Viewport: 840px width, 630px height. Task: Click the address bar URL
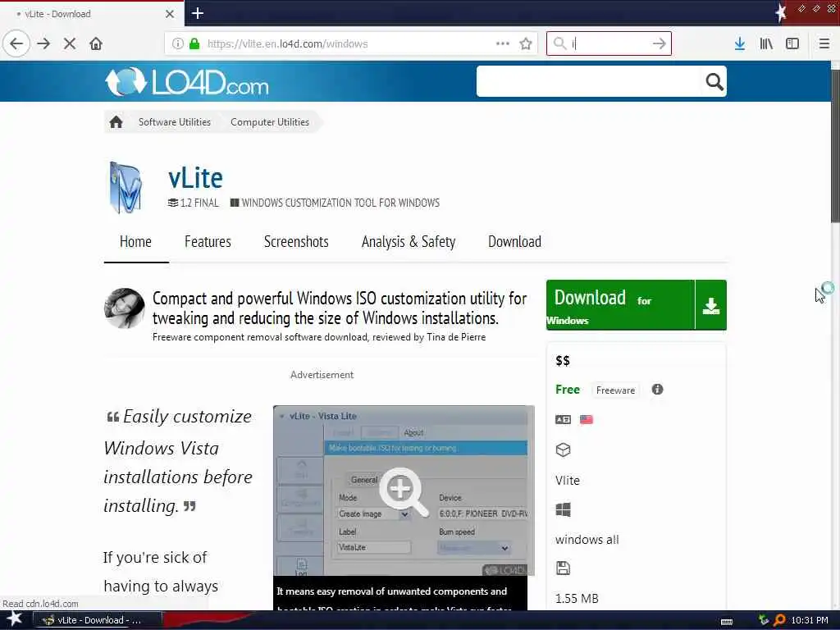click(x=288, y=44)
